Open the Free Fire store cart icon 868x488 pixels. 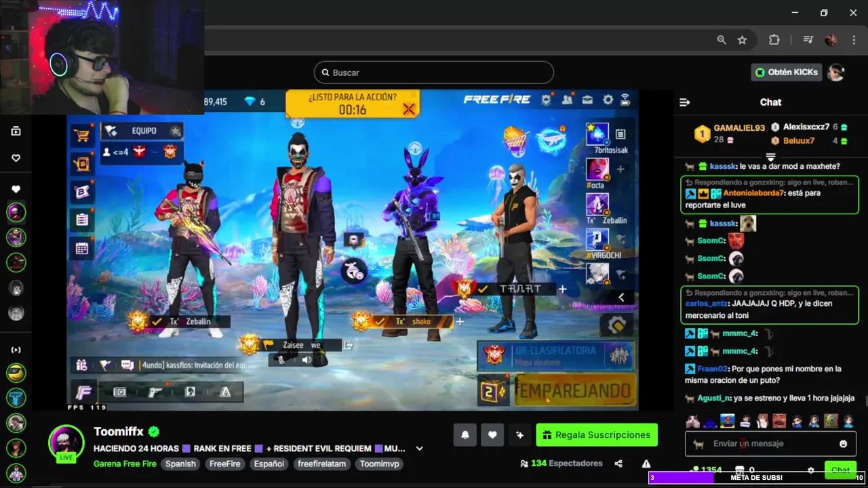(x=82, y=135)
